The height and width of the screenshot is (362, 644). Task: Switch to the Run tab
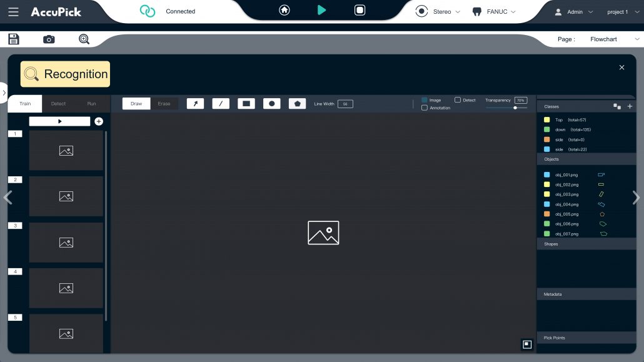[91, 104]
